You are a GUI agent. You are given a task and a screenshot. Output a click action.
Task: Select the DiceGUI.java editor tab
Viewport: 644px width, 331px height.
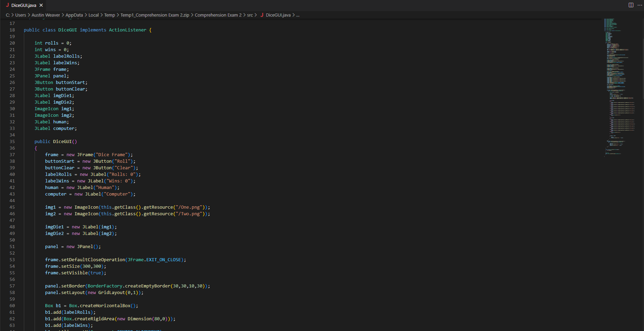click(x=23, y=5)
